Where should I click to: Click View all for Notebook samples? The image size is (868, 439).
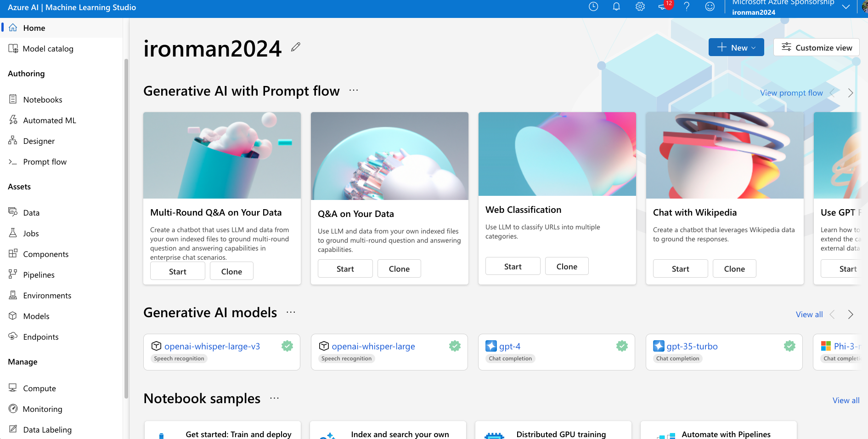[x=846, y=400]
